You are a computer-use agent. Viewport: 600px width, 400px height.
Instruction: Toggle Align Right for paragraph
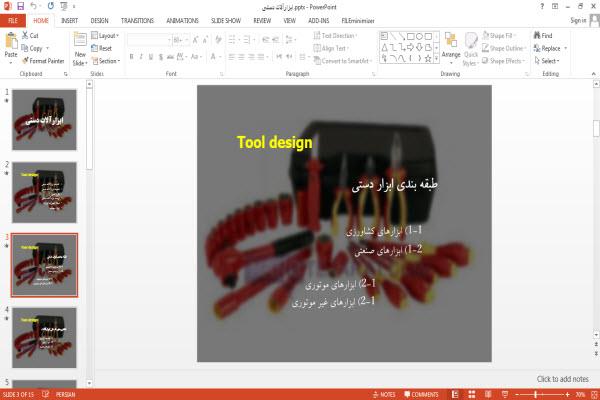click(251, 57)
